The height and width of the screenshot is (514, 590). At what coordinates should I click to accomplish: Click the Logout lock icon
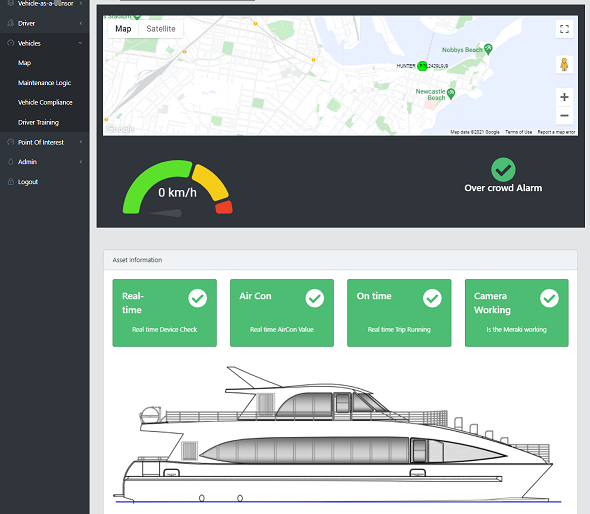point(11,181)
